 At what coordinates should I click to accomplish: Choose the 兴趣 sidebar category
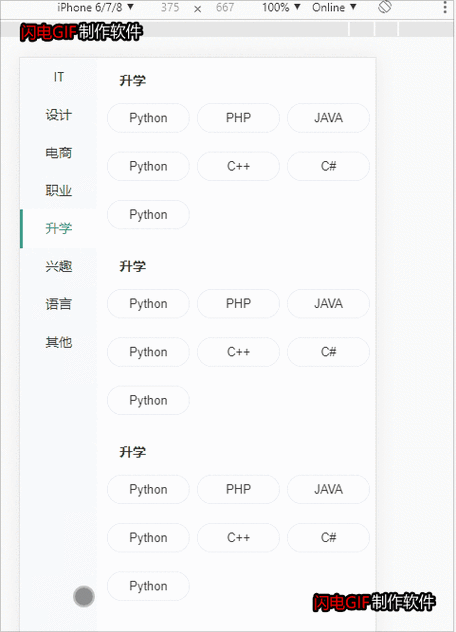coord(58,266)
